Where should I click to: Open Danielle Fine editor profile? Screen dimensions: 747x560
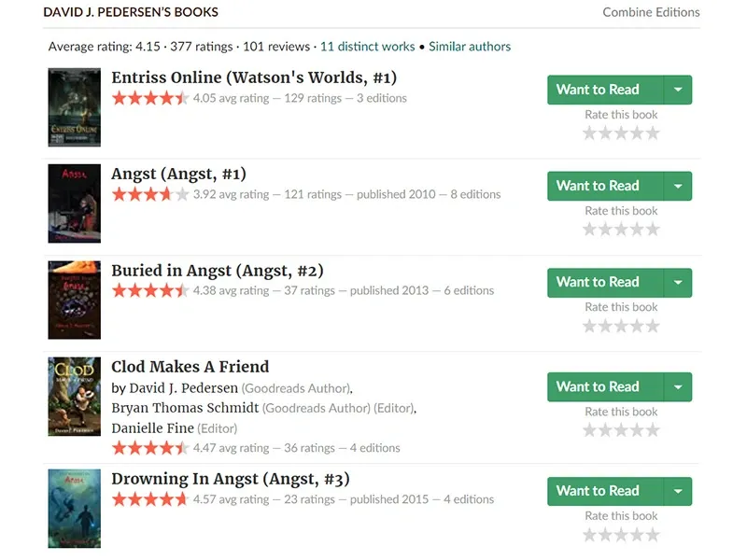pos(153,428)
